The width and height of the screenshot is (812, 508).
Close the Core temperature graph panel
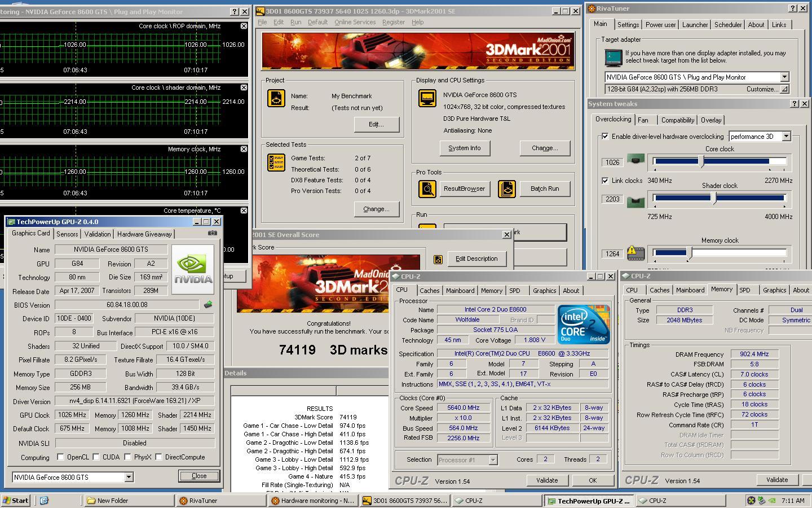tap(244, 211)
